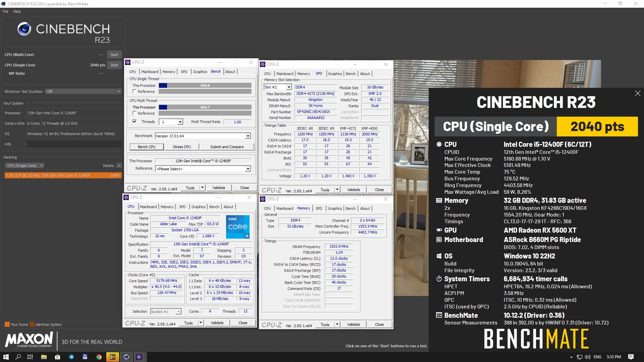Open the Threads count dropdown
This screenshot has width=644, height=362.
[180, 122]
